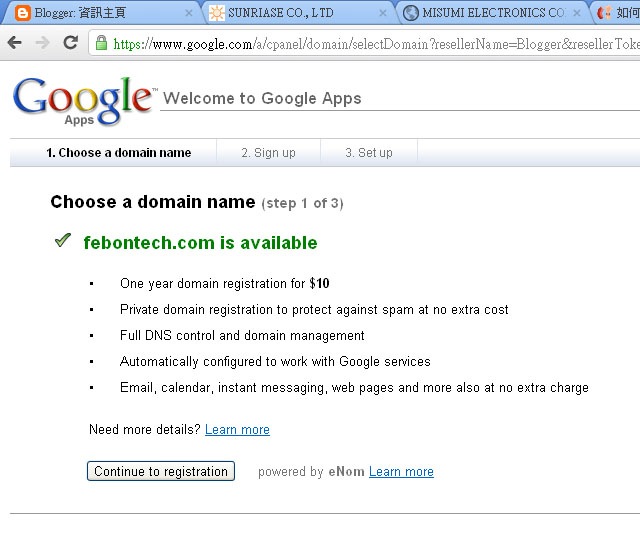
Task: Click the powered by eNom text
Action: (311, 472)
